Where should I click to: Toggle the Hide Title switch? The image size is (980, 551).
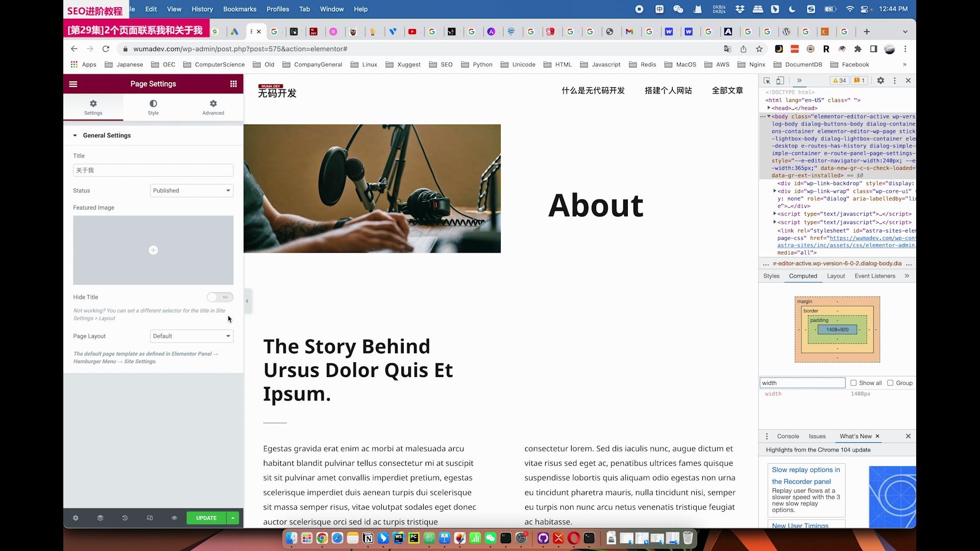pos(220,297)
